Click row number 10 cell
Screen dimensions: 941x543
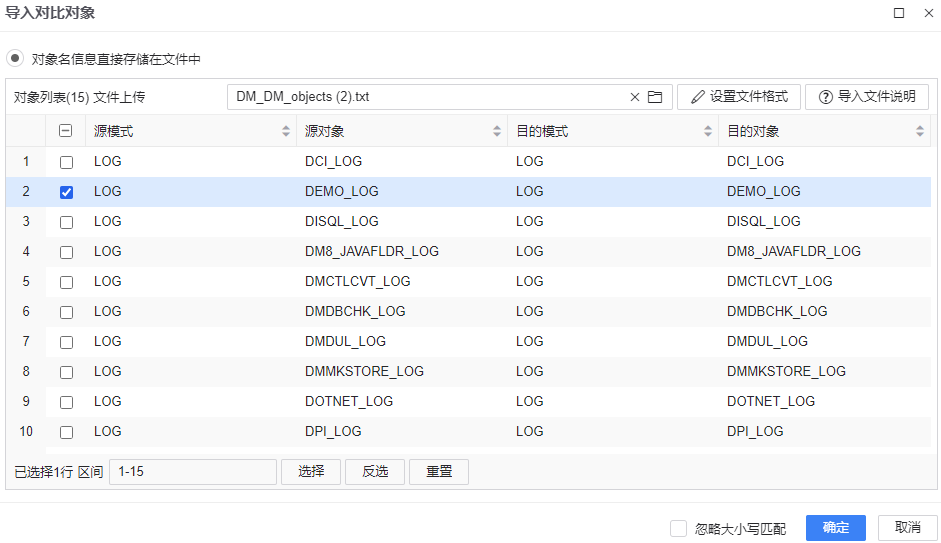(26, 431)
